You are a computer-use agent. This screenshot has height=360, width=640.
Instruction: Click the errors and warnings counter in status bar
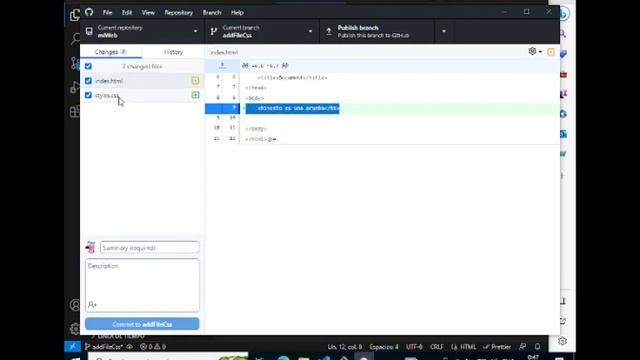(x=153, y=347)
